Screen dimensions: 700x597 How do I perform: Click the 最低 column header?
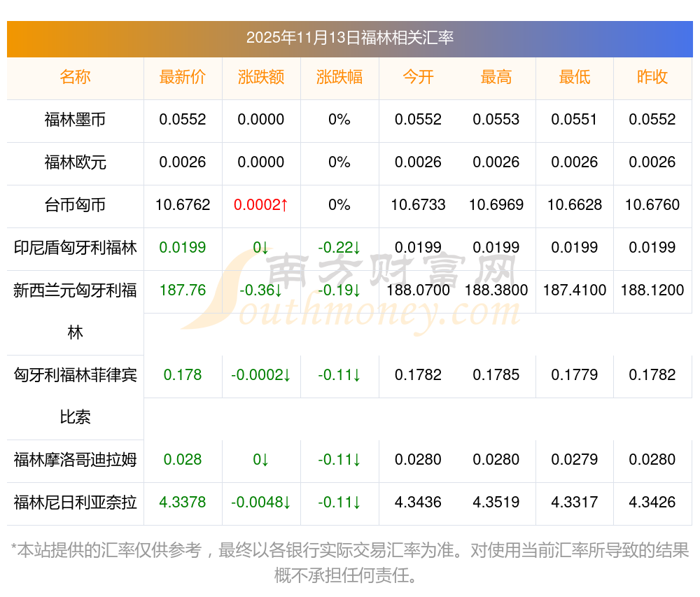[574, 77]
